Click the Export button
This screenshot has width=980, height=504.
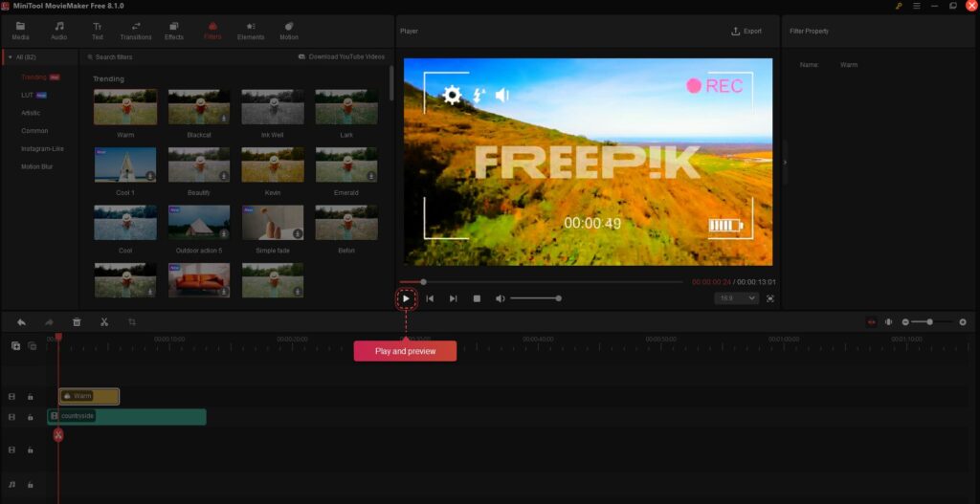coord(746,32)
